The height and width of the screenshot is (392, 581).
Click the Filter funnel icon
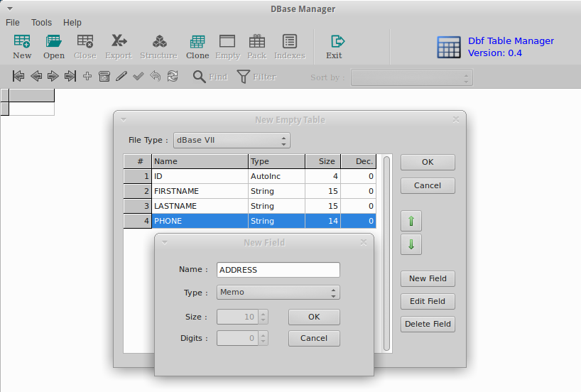click(243, 77)
